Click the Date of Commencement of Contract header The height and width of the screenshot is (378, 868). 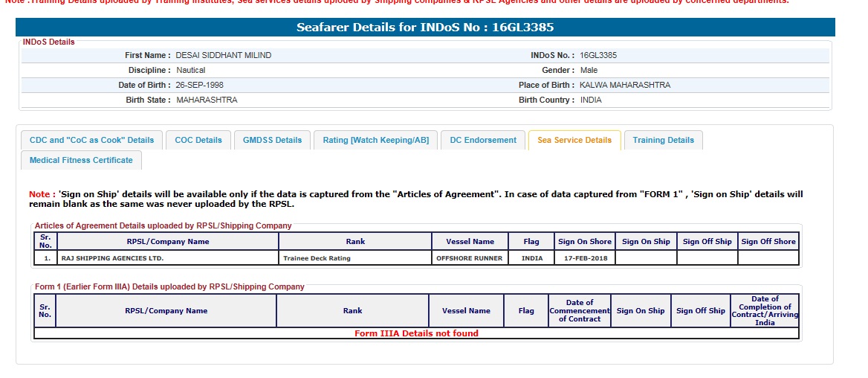(x=579, y=311)
